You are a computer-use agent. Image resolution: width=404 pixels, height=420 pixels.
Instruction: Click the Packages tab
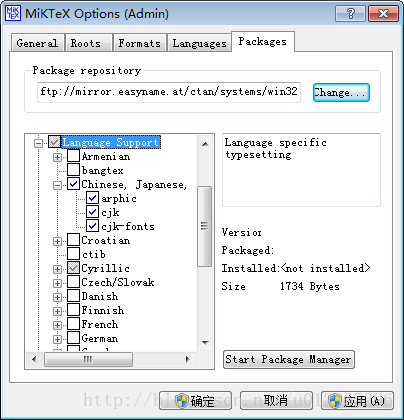pos(263,42)
